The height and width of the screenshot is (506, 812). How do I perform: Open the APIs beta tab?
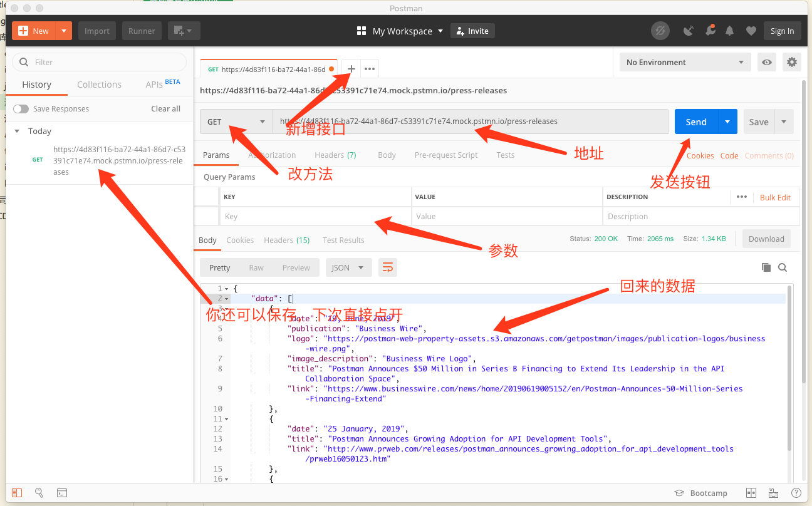(x=162, y=84)
